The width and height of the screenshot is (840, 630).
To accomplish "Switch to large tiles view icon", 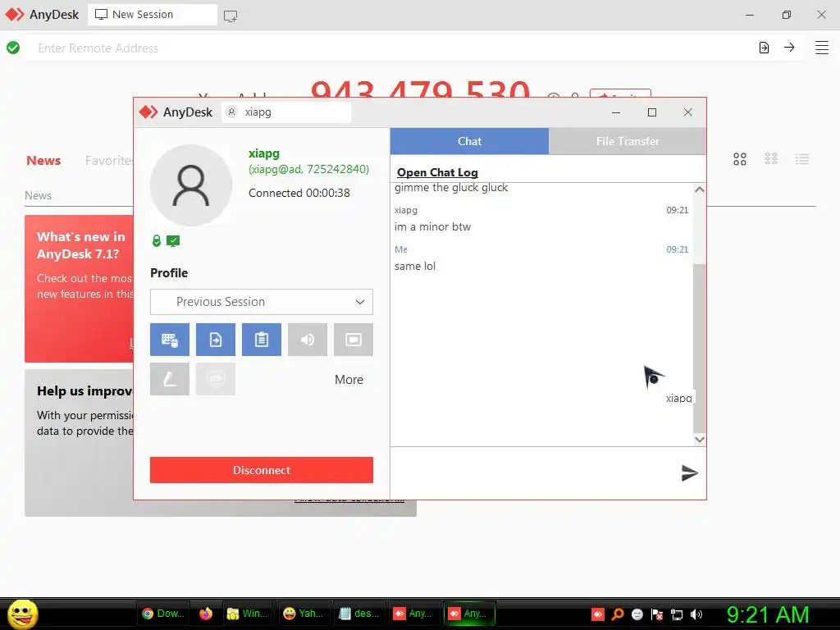I will pos(740,159).
